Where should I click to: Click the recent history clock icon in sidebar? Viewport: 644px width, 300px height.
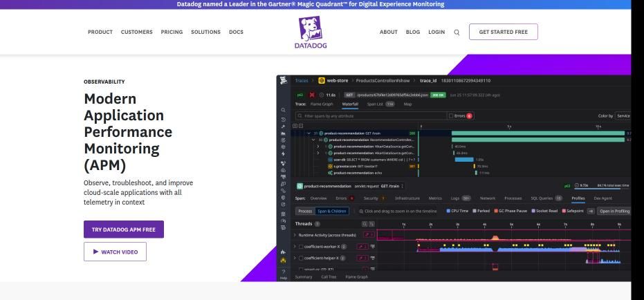point(284,120)
